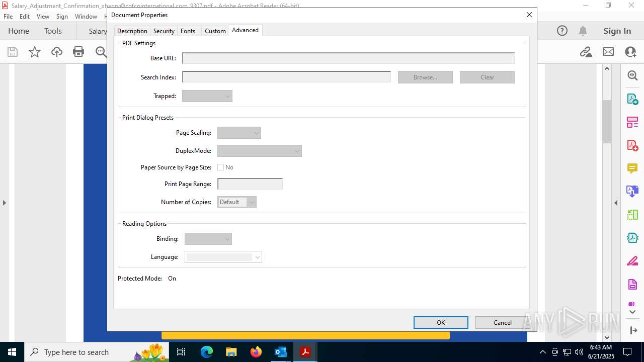Click the Share link icon

pos(586,52)
